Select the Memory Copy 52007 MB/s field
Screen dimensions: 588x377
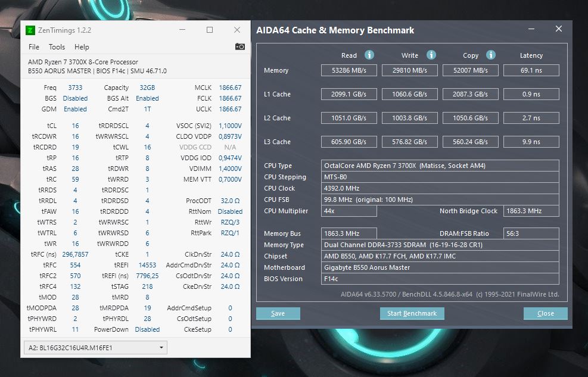[470, 70]
